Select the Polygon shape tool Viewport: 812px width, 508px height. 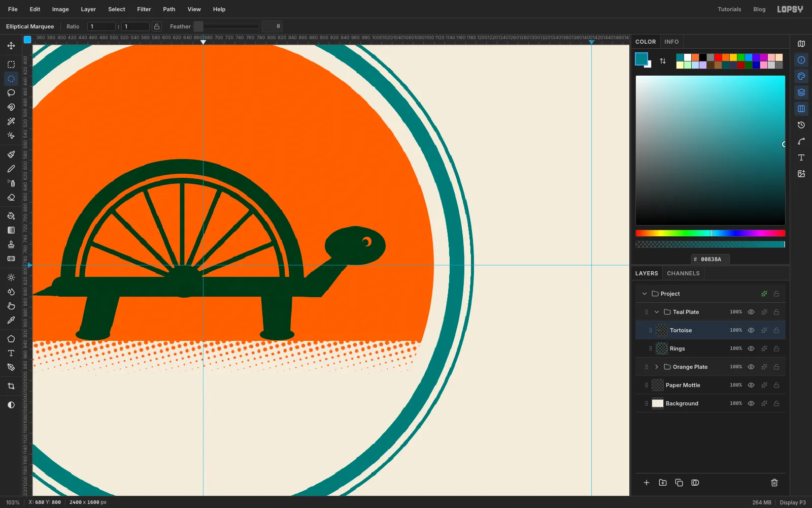point(11,339)
